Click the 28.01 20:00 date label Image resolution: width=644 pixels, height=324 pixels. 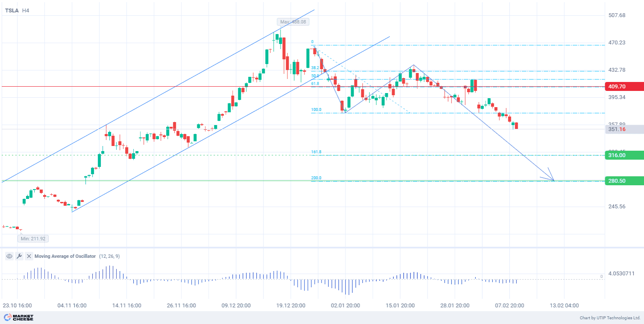coord(454,306)
